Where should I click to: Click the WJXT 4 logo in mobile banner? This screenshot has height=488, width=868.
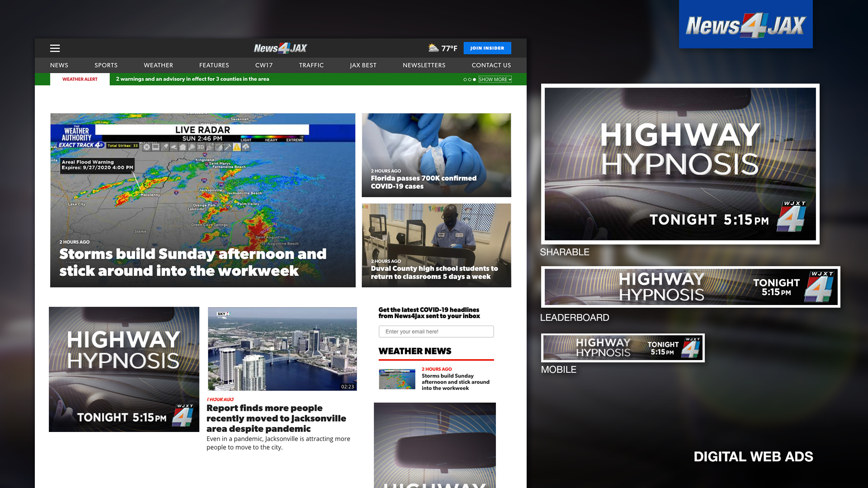(692, 348)
